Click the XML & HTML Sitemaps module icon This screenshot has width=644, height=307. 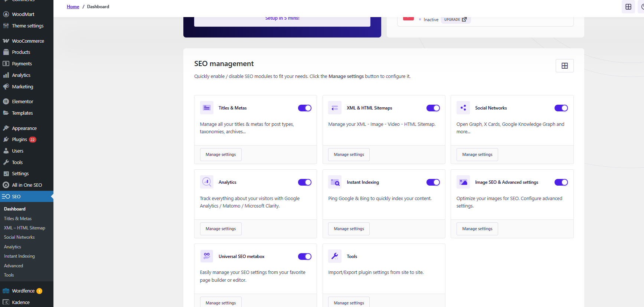(x=334, y=108)
